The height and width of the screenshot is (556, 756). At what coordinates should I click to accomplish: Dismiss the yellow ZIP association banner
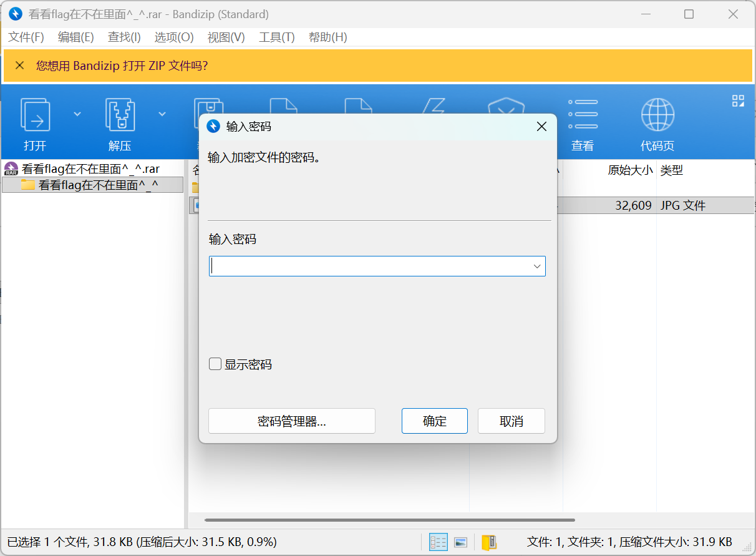[x=20, y=66]
